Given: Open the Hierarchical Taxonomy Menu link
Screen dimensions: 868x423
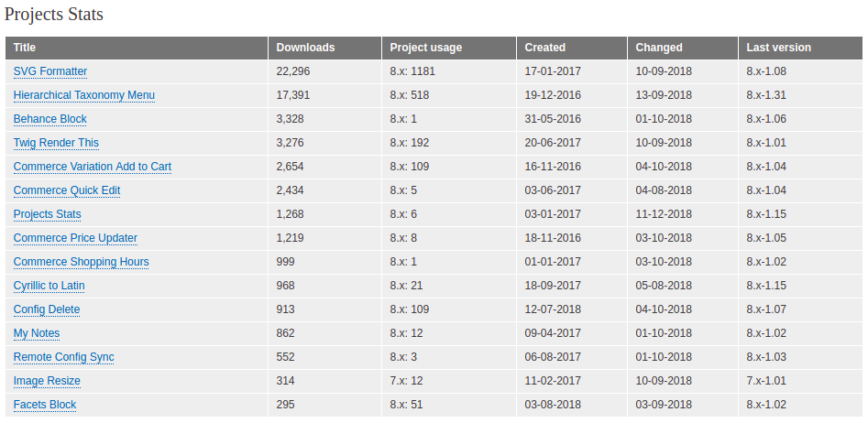Looking at the screenshot, I should coord(84,95).
